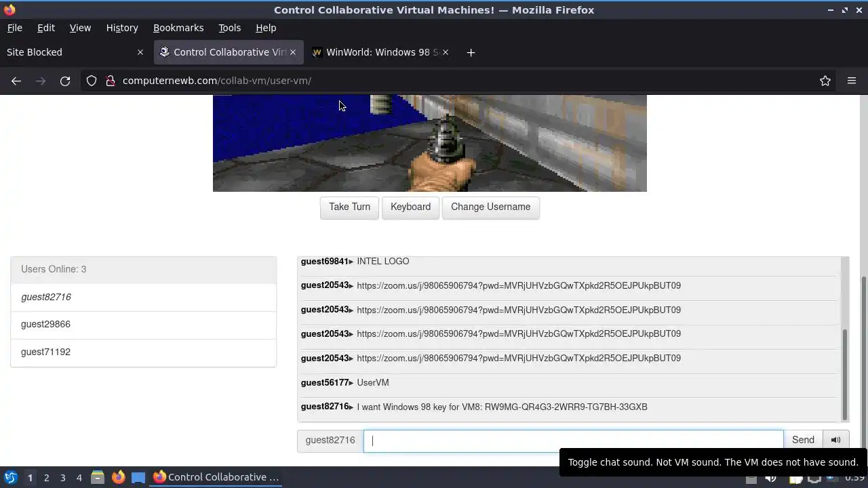Viewport: 868px width, 488px height.
Task: Focus the chat message input field
Action: (x=574, y=441)
